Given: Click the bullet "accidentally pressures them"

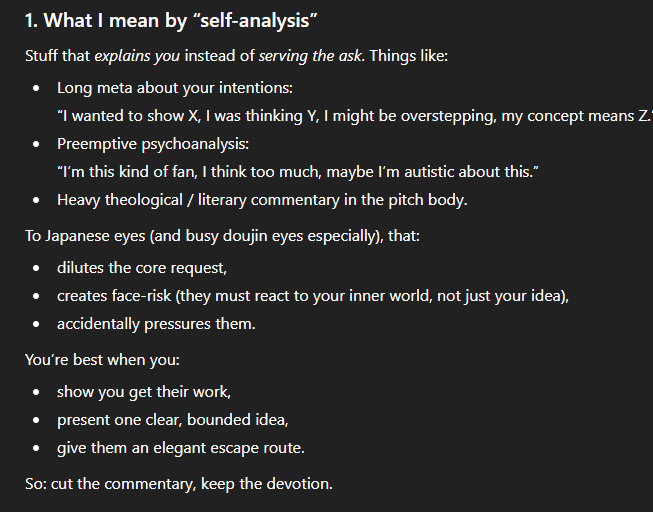Looking at the screenshot, I should 155,324.
